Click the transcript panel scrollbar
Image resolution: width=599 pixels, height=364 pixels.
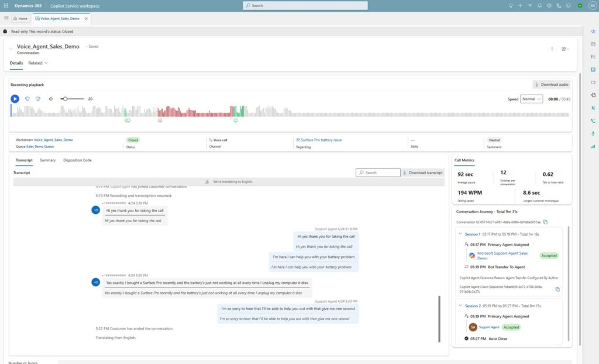[439, 319]
